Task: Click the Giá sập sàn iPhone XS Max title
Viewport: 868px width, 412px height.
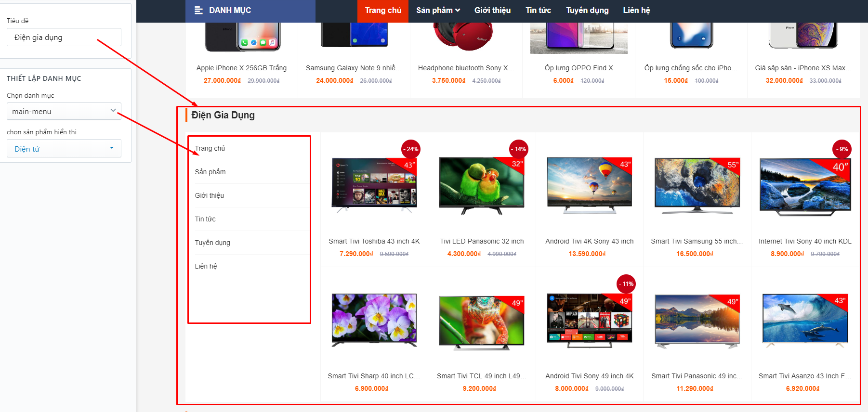Action: pyautogui.click(x=803, y=68)
